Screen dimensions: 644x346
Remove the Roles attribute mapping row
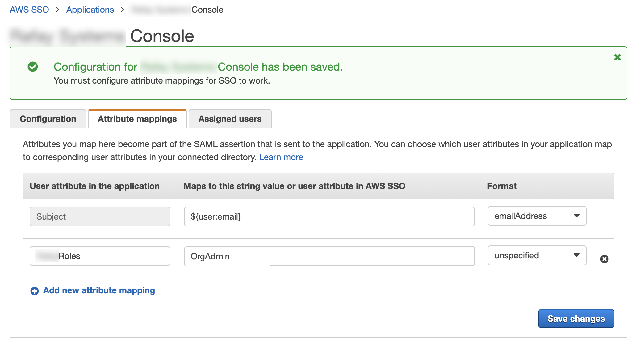click(604, 259)
